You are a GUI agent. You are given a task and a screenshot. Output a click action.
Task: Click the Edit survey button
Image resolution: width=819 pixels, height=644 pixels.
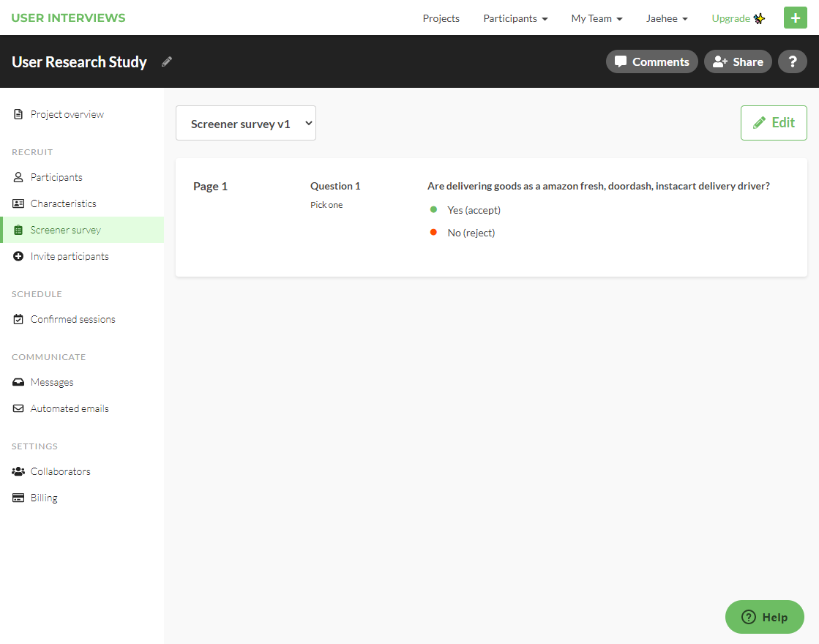coord(774,123)
